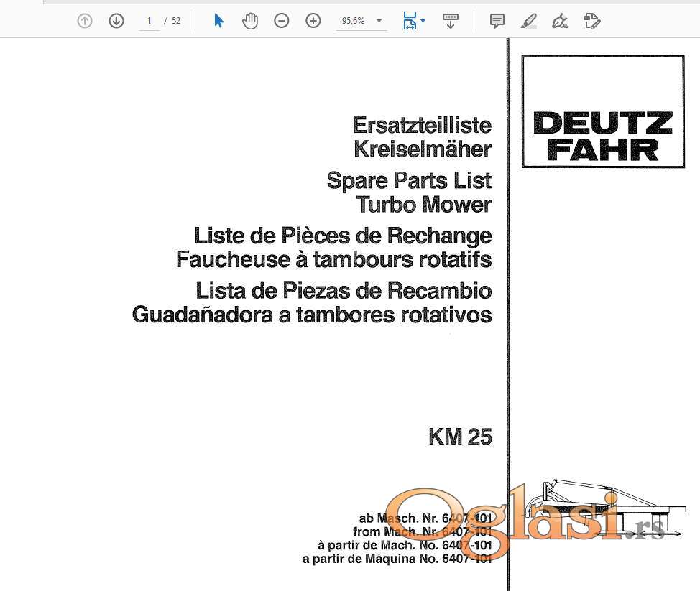
Task: Click the Deutz Fahr logo box
Action: tap(603, 111)
